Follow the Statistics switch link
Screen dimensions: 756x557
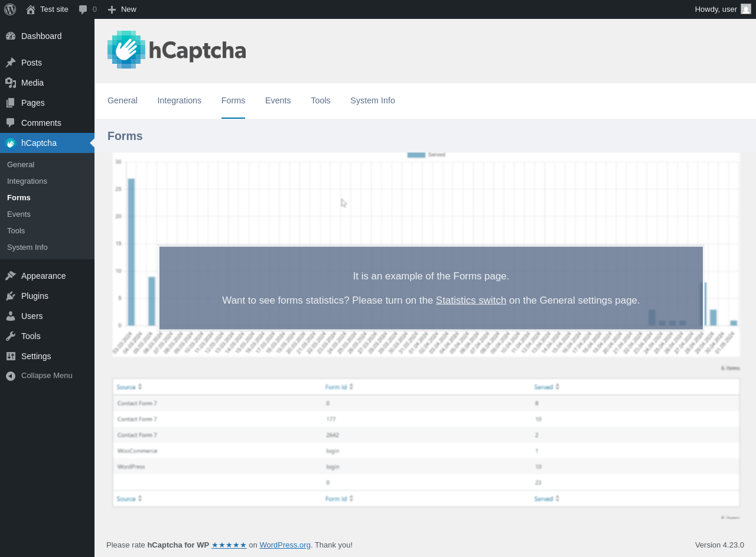471,300
